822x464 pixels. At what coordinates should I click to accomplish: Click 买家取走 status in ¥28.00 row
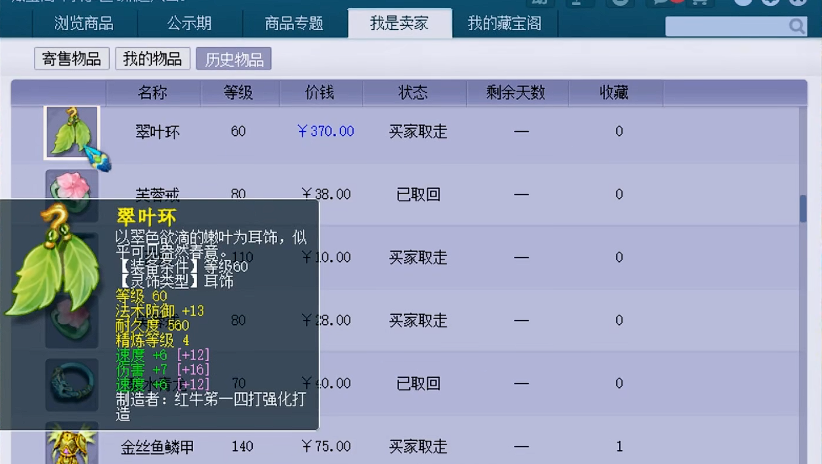click(x=418, y=320)
